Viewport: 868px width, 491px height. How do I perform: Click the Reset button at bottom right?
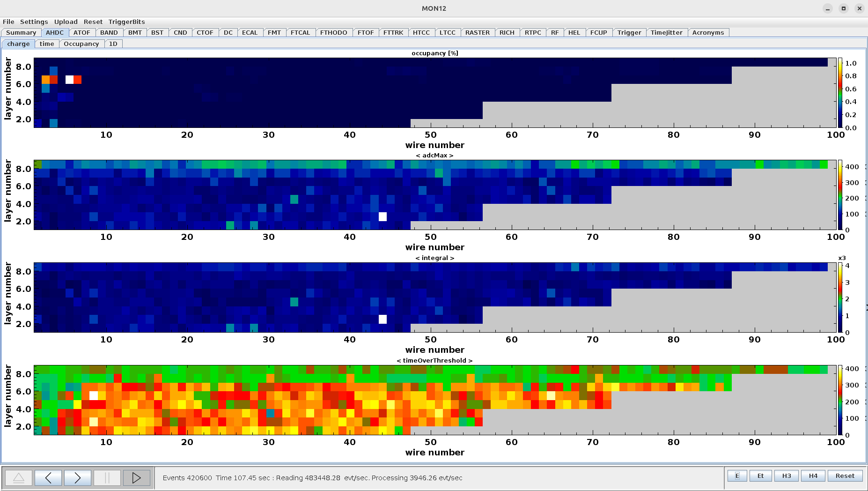(x=845, y=476)
